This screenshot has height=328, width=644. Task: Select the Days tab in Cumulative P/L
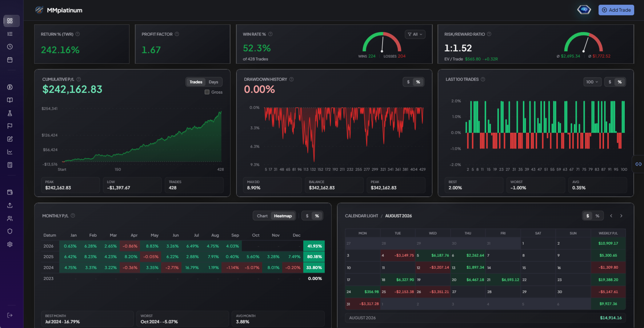tap(213, 82)
